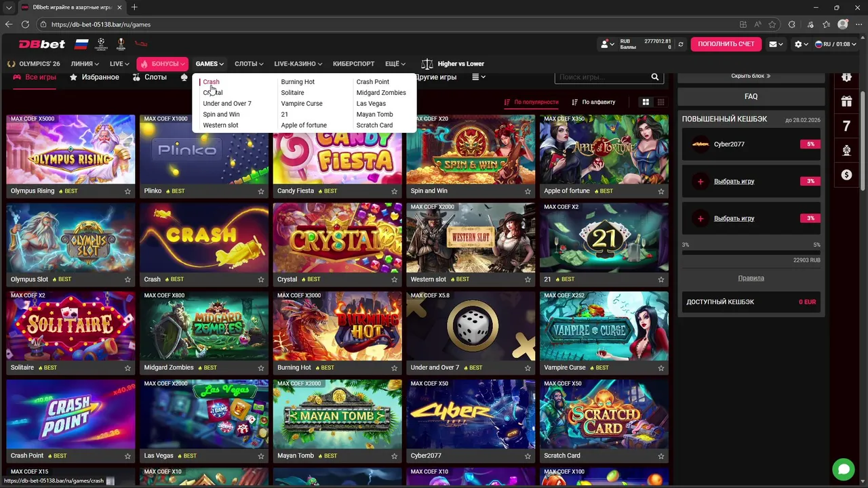Star the Candy Fiesta game
Screen dimensions: 868x488
(394, 191)
